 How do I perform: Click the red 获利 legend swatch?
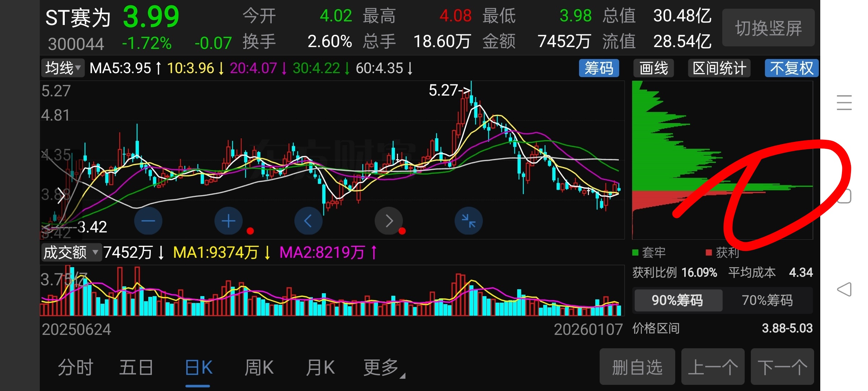click(709, 252)
